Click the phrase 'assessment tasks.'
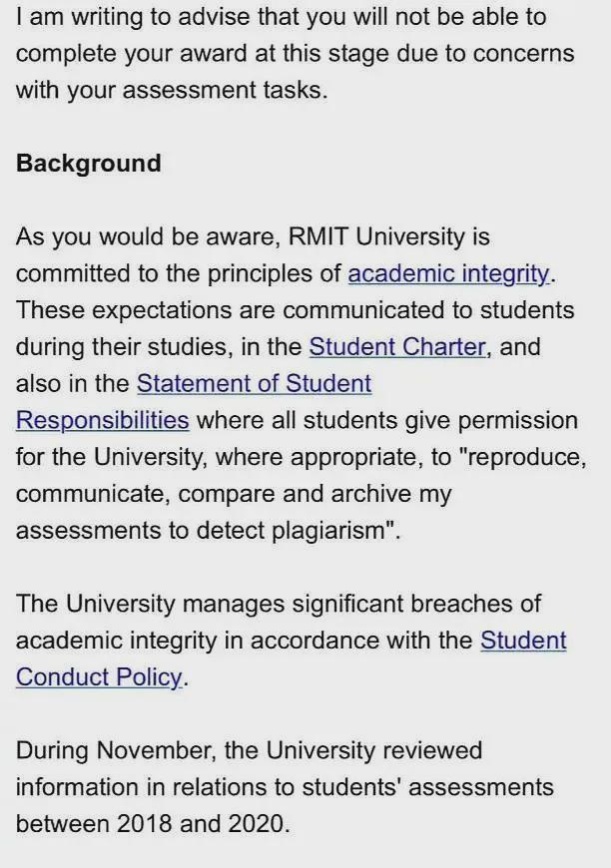Screen dimensions: 611x868 [x=226, y=90]
